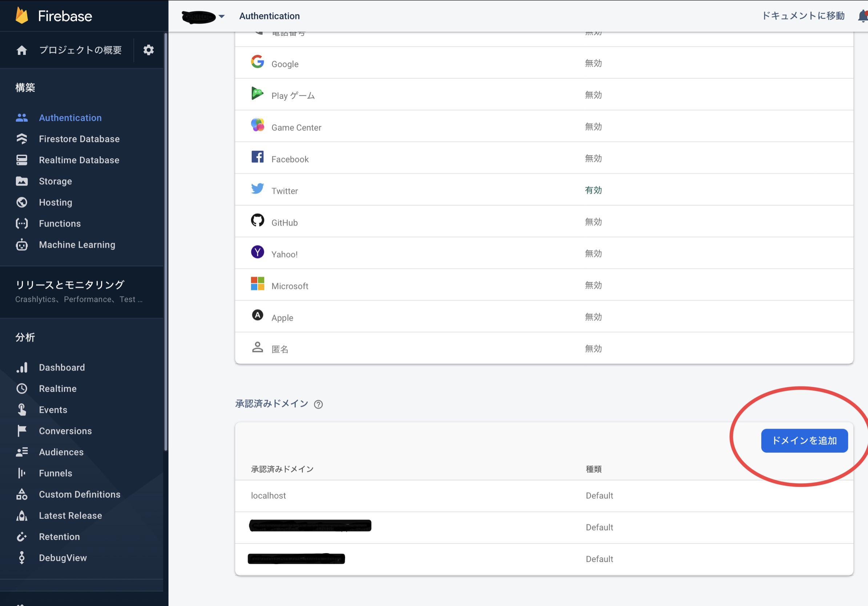Viewport: 868px width, 606px height.
Task: Select the localhost domain row
Action: pos(269,495)
